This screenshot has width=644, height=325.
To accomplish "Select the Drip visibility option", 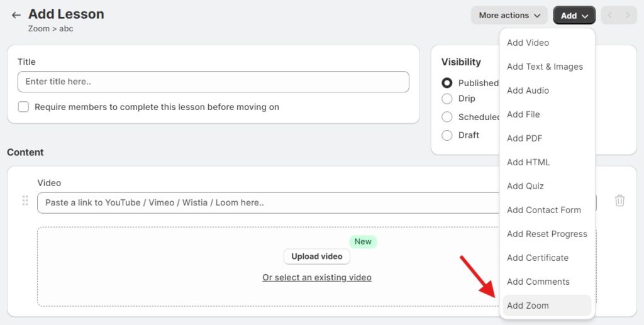I will pos(447,99).
